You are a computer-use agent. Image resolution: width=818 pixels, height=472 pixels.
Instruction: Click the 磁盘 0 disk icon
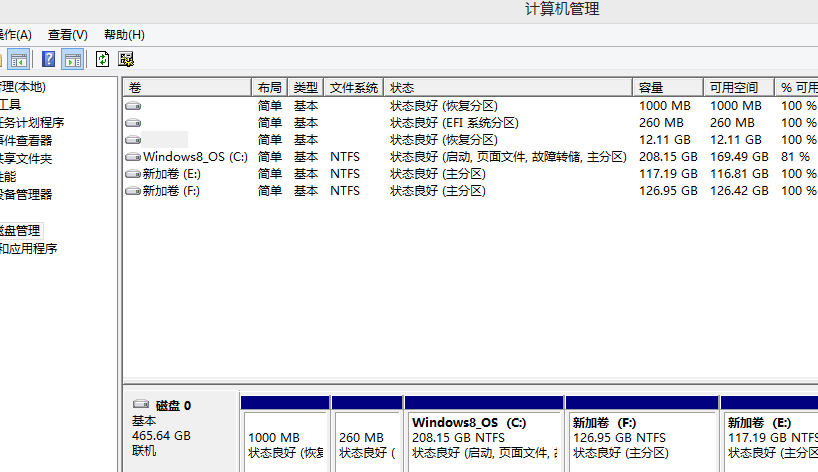[141, 405]
